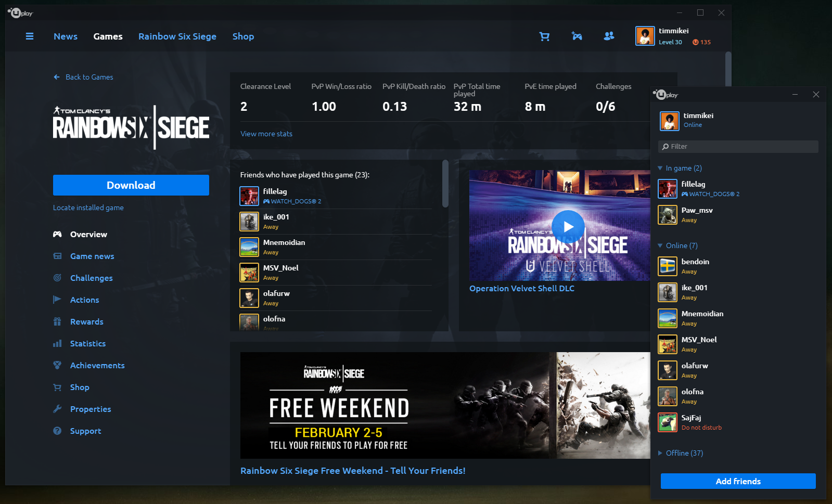Select fillelag in friends-played list

pos(336,196)
